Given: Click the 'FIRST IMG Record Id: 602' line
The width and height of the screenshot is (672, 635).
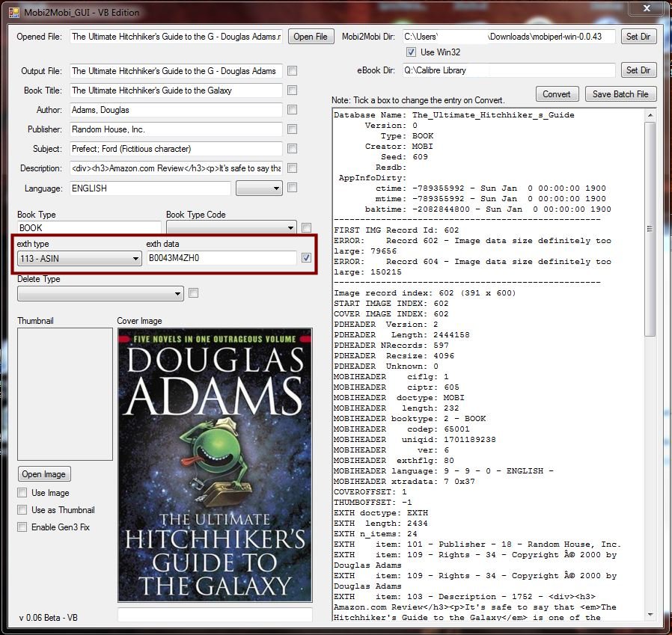Looking at the screenshot, I should (x=397, y=230).
